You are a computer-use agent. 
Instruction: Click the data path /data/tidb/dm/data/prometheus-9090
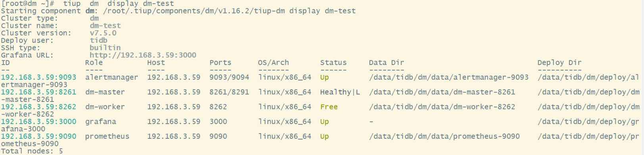pyautogui.click(x=444, y=136)
